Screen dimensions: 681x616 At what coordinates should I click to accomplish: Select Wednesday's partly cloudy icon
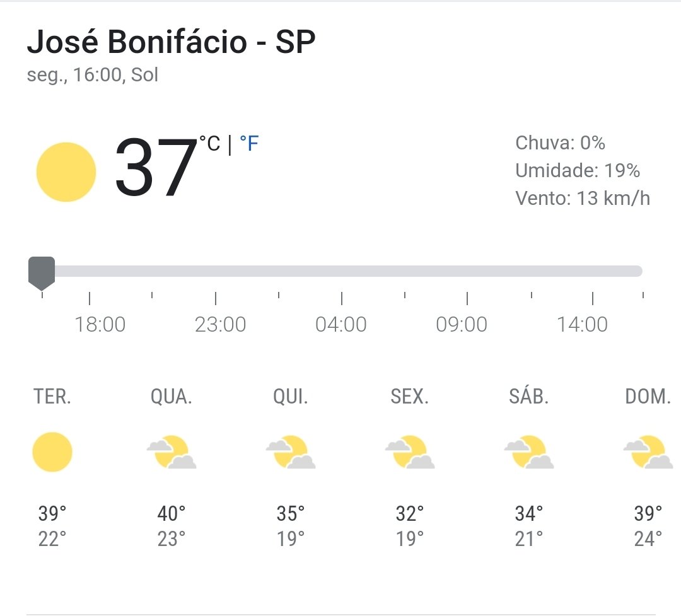[x=172, y=452]
